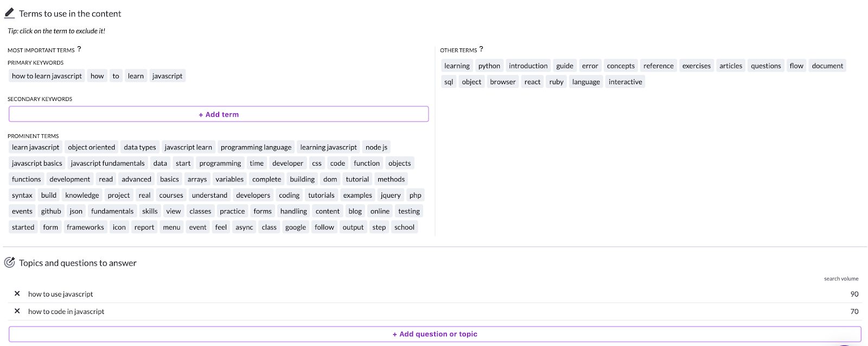Screen dimensions: 868x346
Task: Click the search volume value 70
Action: coord(854,311)
